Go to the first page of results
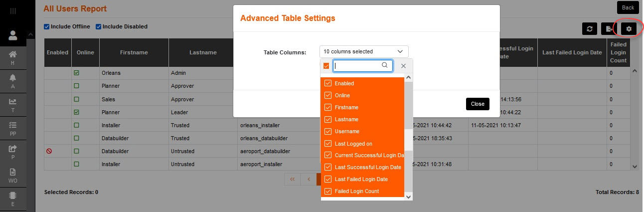Screen dimensions: 644x212 [292, 179]
